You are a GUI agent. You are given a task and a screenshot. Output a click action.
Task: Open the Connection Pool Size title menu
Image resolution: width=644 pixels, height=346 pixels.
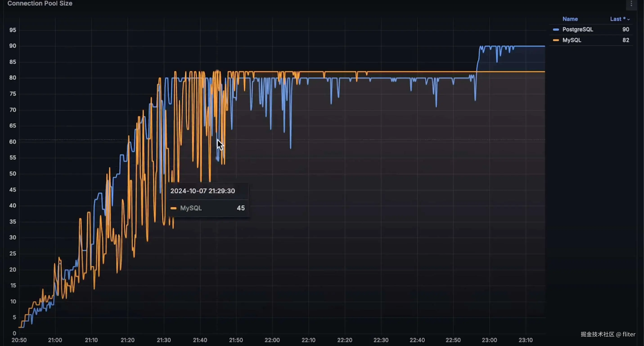[40, 4]
